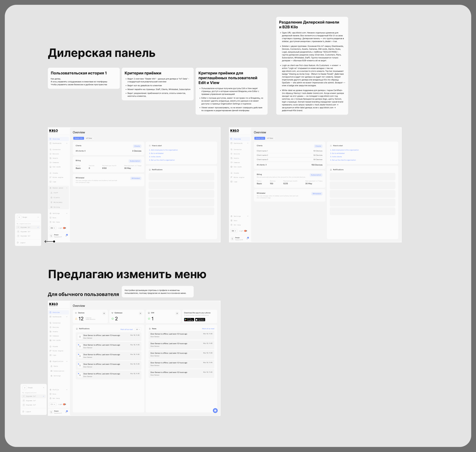The height and width of the screenshot is (452, 476).
Task: Click blue chat bot button in bottom mockup
Action: 215,410
